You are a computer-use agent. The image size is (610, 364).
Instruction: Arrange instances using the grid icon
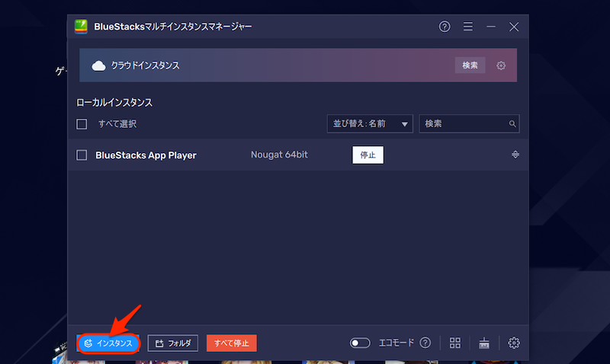point(455,343)
